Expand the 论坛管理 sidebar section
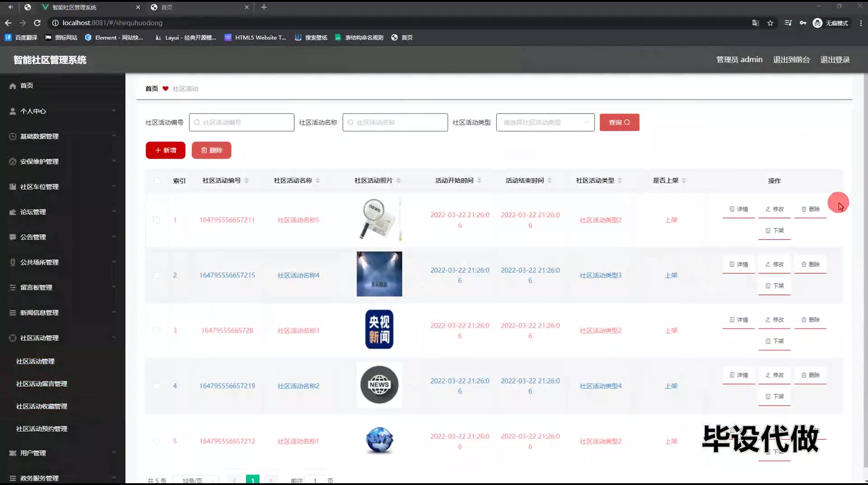 tap(62, 212)
